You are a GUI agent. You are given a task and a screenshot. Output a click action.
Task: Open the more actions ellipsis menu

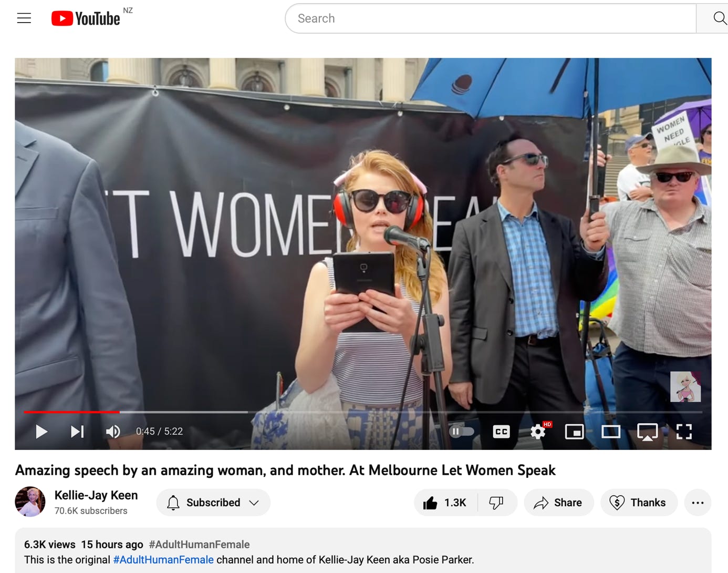click(698, 503)
